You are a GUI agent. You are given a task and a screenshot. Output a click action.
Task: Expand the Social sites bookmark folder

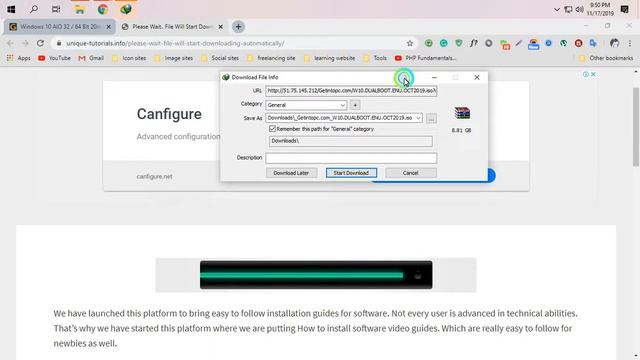220,58
